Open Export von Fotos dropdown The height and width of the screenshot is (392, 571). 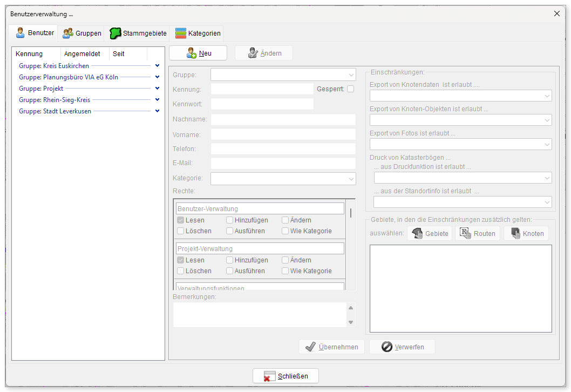tap(461, 144)
